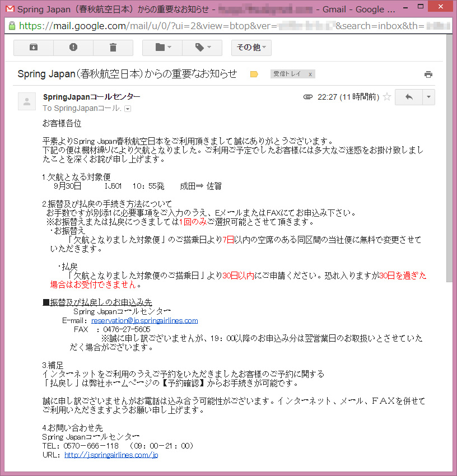This screenshot has height=476, width=457.
Task: Click the timestamp 22:27 (11 時間前)
Action: [348, 97]
